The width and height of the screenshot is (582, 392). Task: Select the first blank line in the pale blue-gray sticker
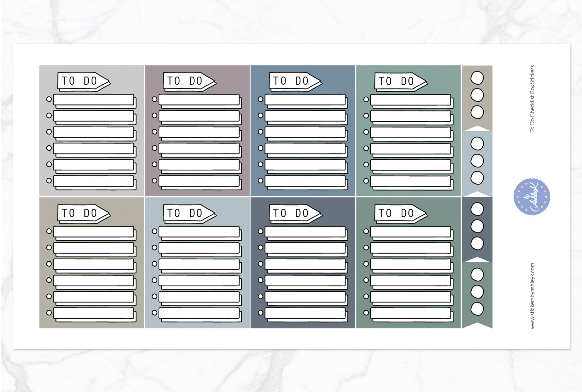click(199, 232)
